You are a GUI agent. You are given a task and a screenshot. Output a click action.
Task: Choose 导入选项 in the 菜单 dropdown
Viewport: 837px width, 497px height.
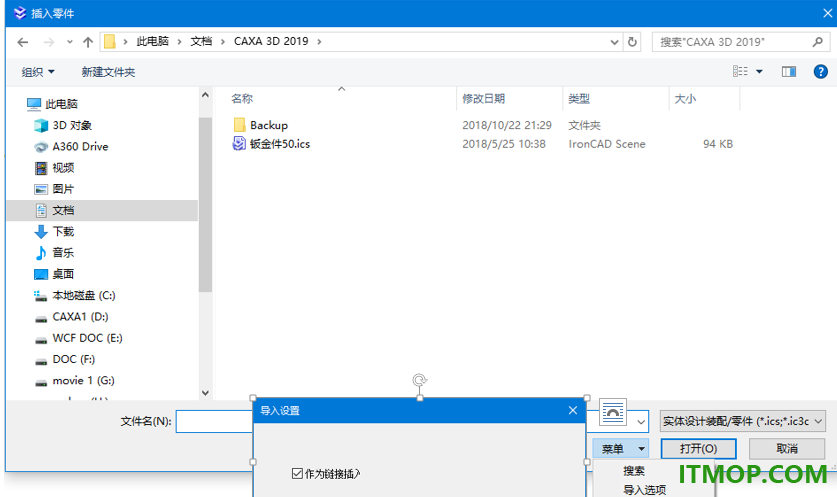[644, 490]
